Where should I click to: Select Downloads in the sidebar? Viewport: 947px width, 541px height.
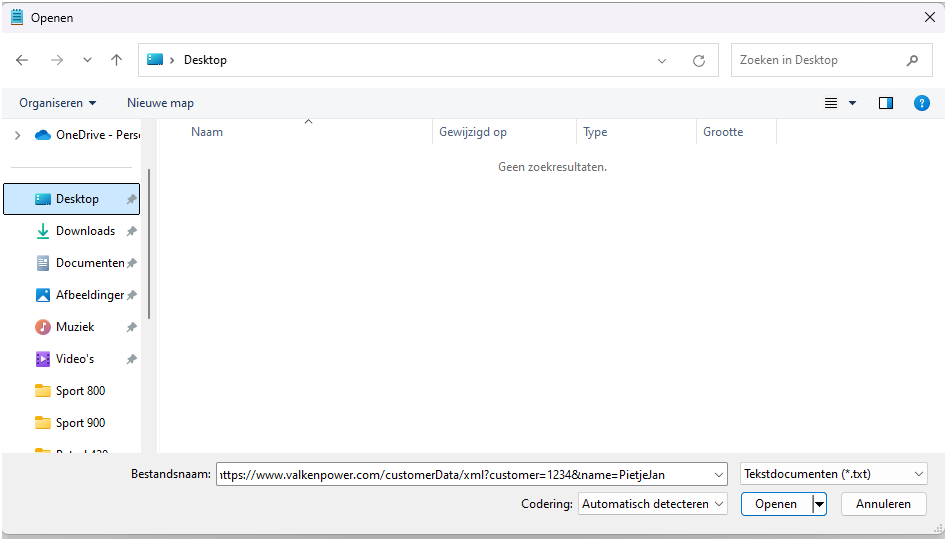coord(85,231)
